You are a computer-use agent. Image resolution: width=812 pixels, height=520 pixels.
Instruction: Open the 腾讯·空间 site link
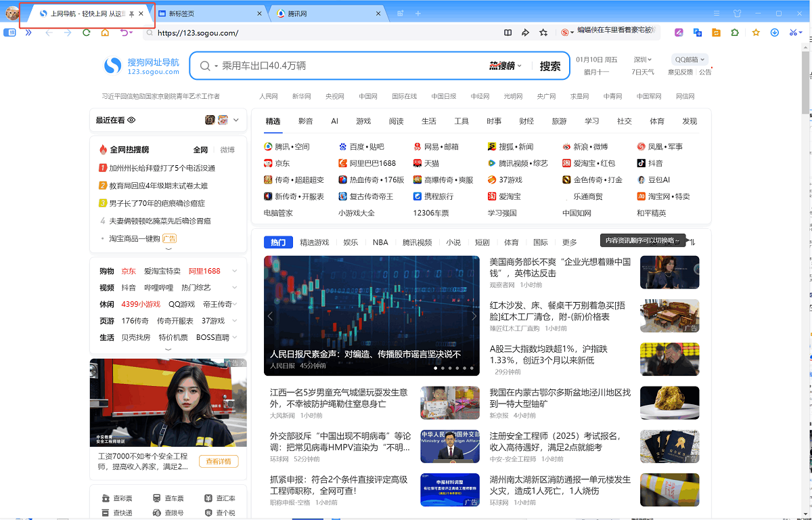tap(286, 146)
